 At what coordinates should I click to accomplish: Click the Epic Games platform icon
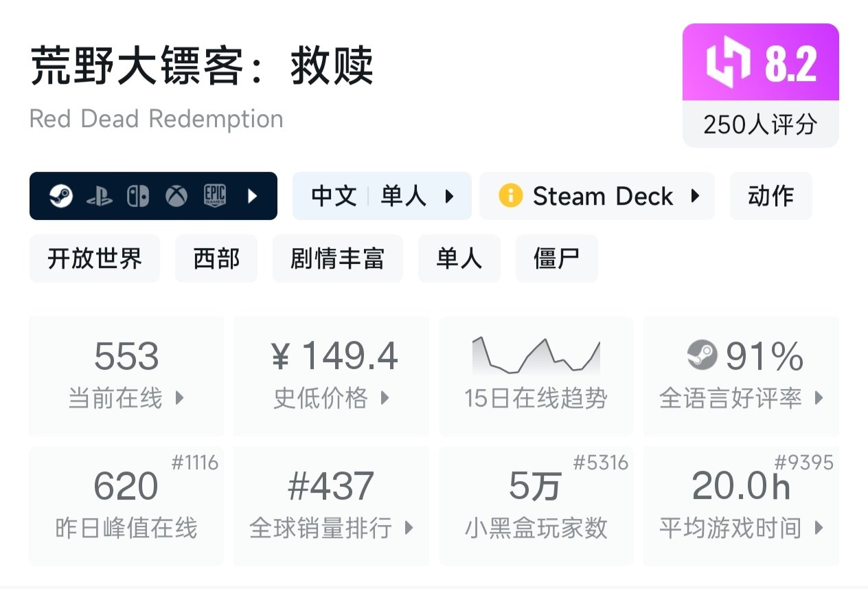point(214,197)
